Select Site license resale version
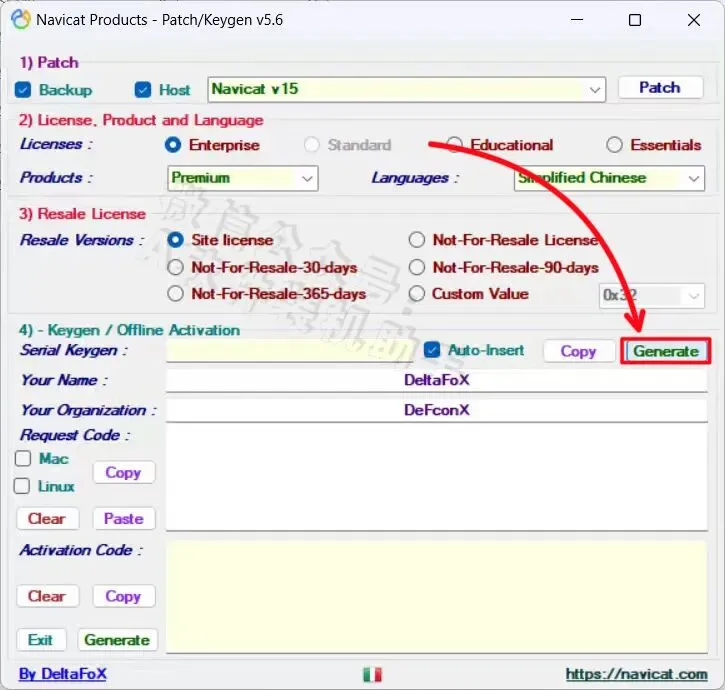This screenshot has height=690, width=725. [175, 240]
